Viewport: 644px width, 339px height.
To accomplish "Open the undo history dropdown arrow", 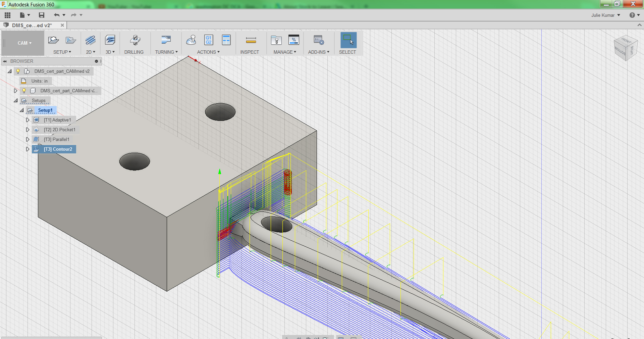I will tap(64, 15).
